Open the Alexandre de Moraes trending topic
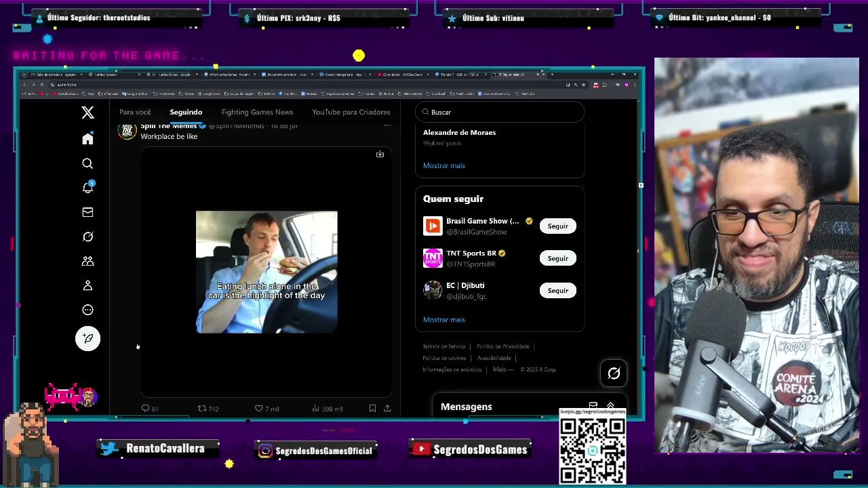Image resolution: width=868 pixels, height=488 pixels. tap(459, 133)
